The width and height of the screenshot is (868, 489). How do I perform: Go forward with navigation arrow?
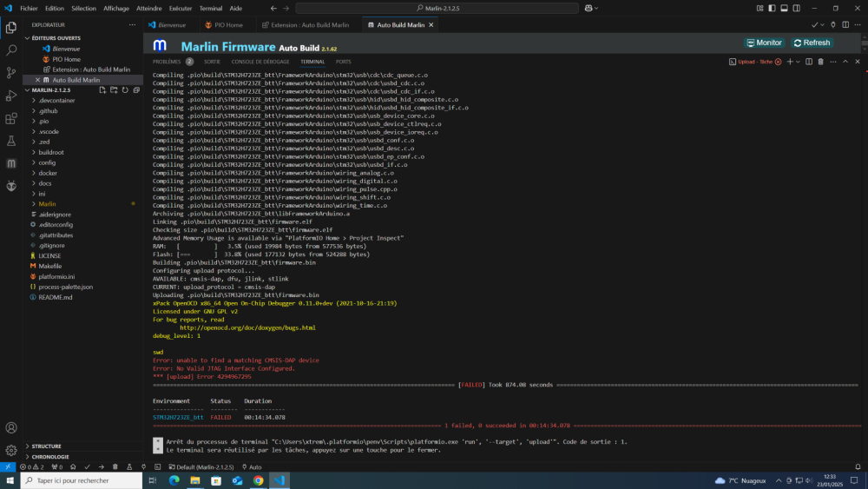click(286, 9)
